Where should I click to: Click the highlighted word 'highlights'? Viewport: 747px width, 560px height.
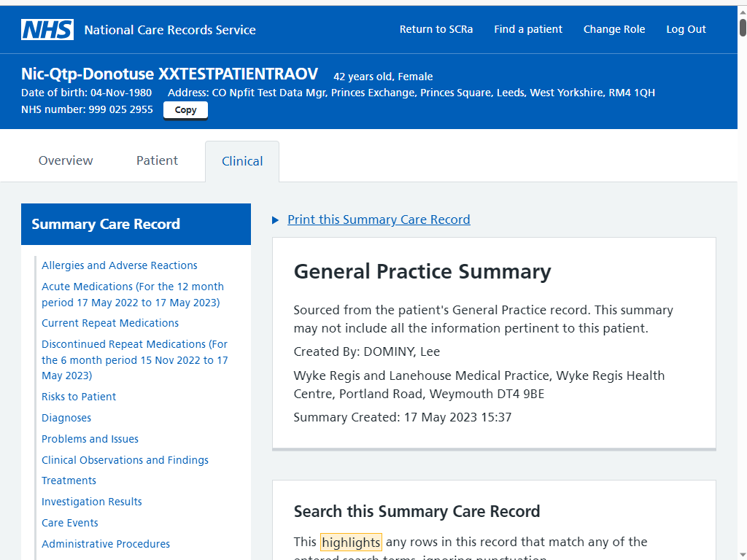click(351, 542)
